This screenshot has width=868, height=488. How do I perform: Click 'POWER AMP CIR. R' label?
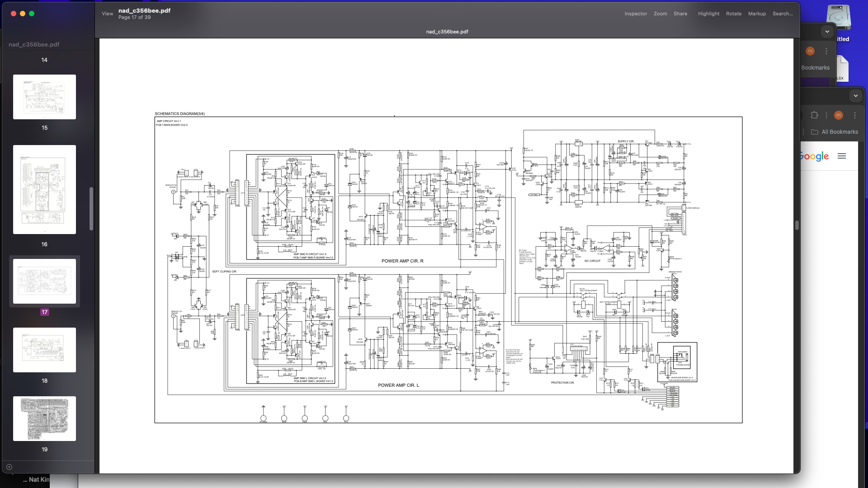tap(402, 261)
